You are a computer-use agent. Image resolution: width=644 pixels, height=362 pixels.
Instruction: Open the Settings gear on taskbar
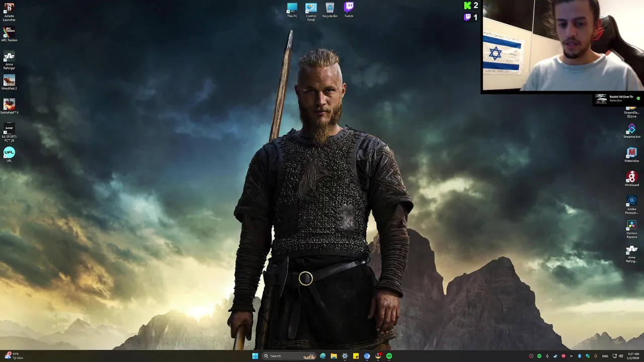(345, 356)
